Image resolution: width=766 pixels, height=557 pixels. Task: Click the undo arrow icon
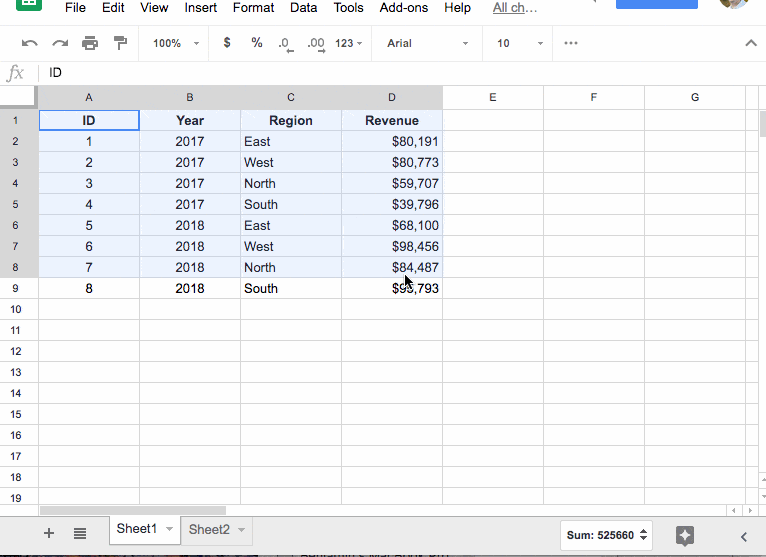(x=30, y=43)
